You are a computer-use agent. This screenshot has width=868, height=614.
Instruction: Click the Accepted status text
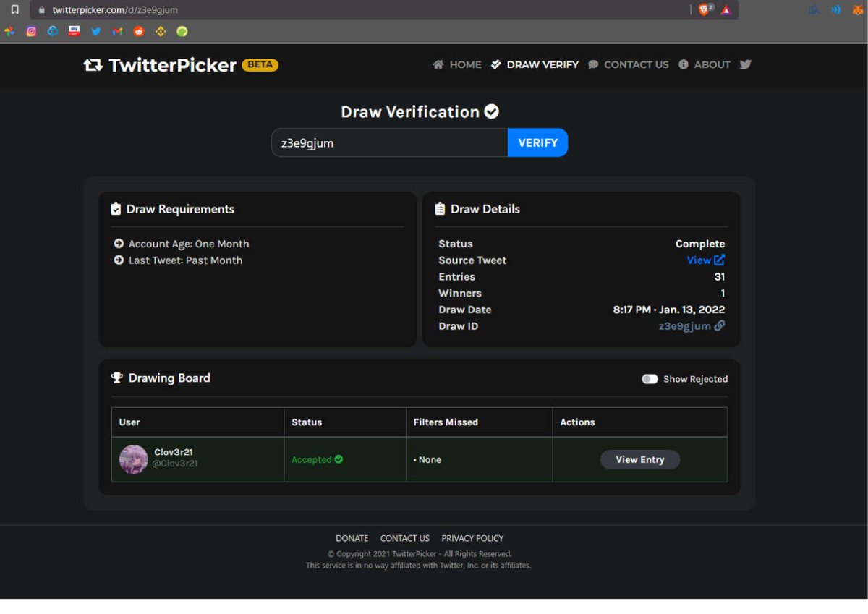coord(312,459)
